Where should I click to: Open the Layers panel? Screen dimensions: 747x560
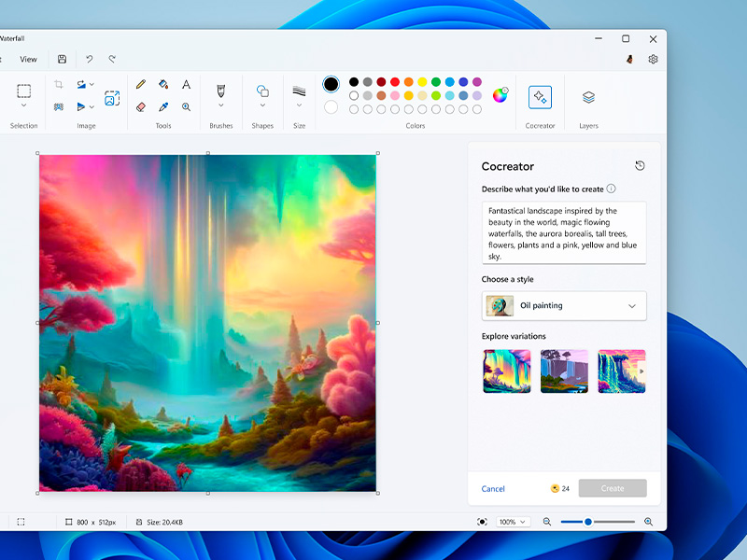pos(588,97)
